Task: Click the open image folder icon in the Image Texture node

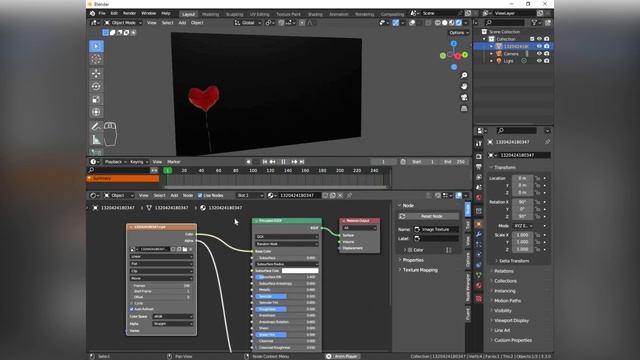Action: pos(185,249)
